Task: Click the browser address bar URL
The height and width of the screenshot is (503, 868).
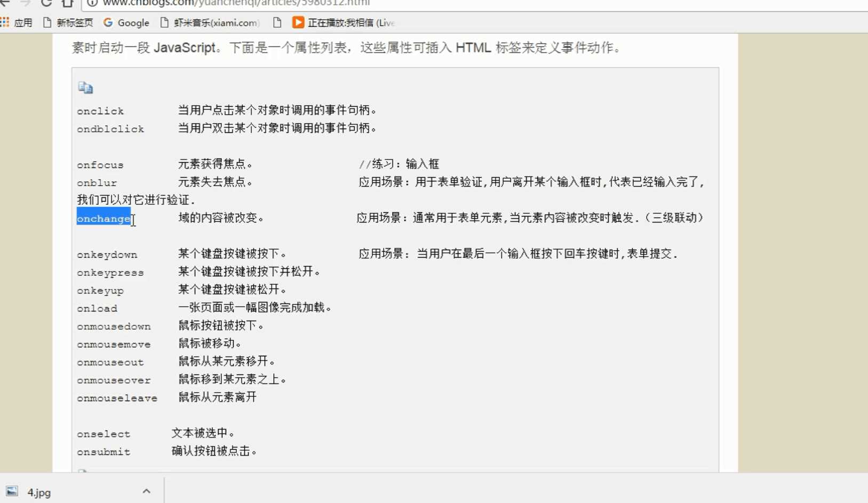Action: (236, 3)
